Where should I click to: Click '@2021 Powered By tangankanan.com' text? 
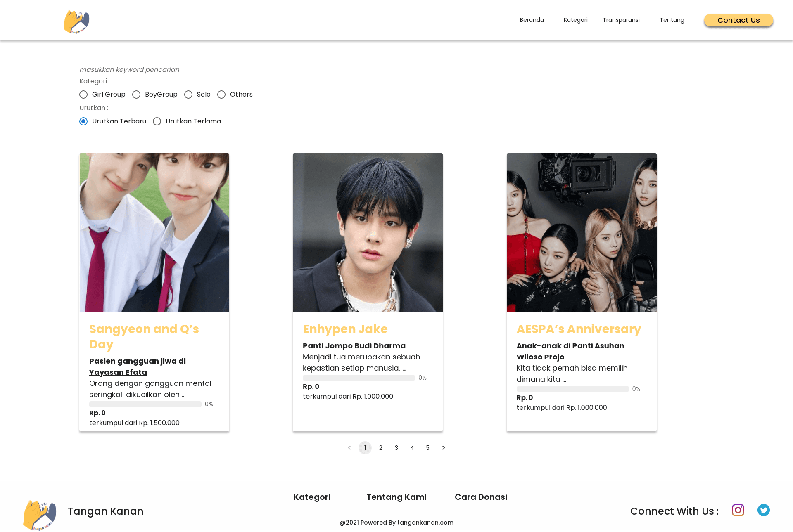point(396,523)
